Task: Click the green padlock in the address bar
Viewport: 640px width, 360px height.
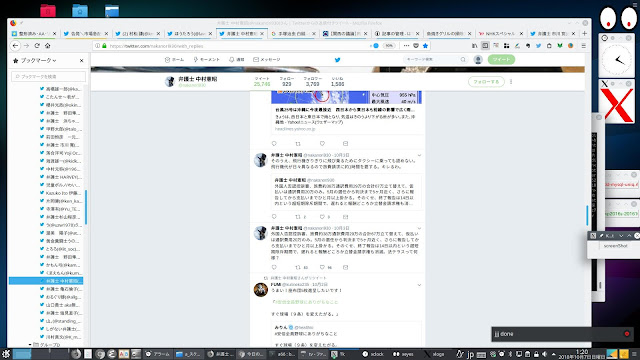Action: click(x=104, y=46)
